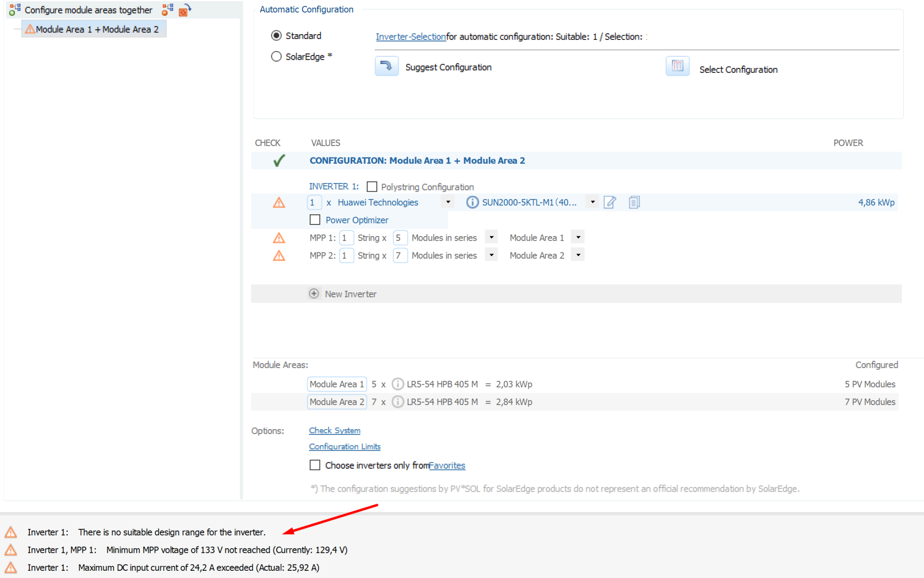
Task: Enable the Polystring Configuration checkbox
Action: (x=372, y=186)
